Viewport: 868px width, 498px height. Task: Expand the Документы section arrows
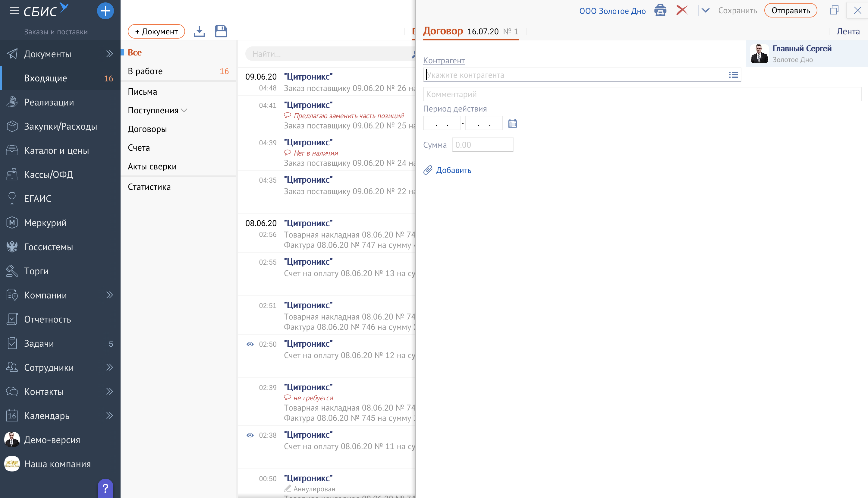(109, 54)
